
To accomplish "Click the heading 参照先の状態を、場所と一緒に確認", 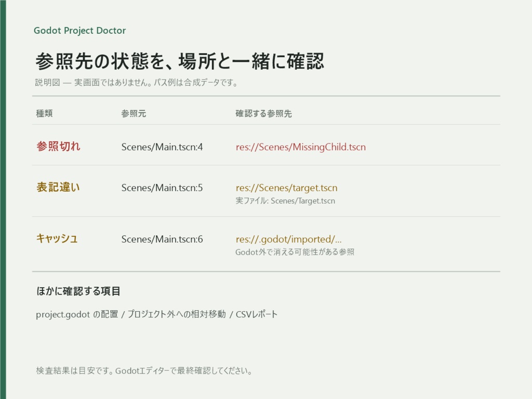I will click(x=180, y=61).
